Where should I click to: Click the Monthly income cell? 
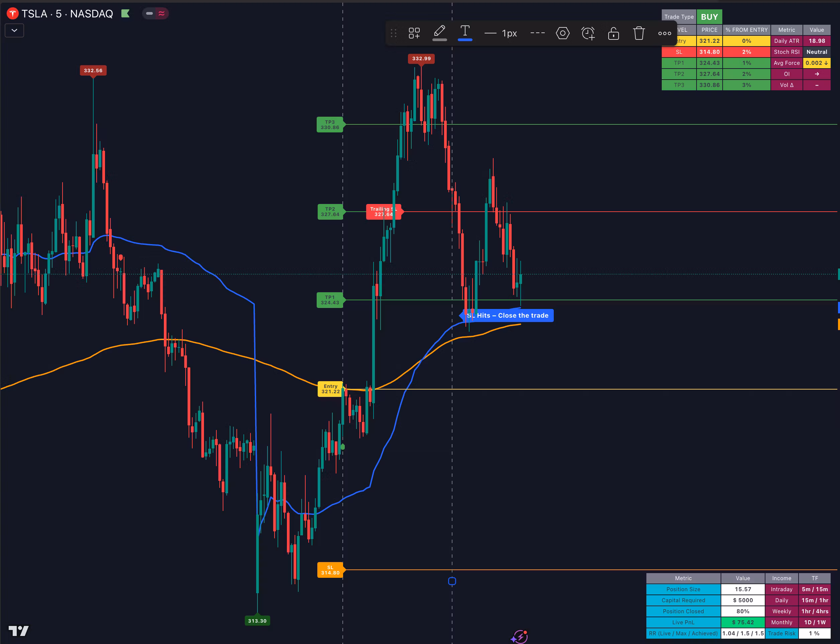[782, 623]
